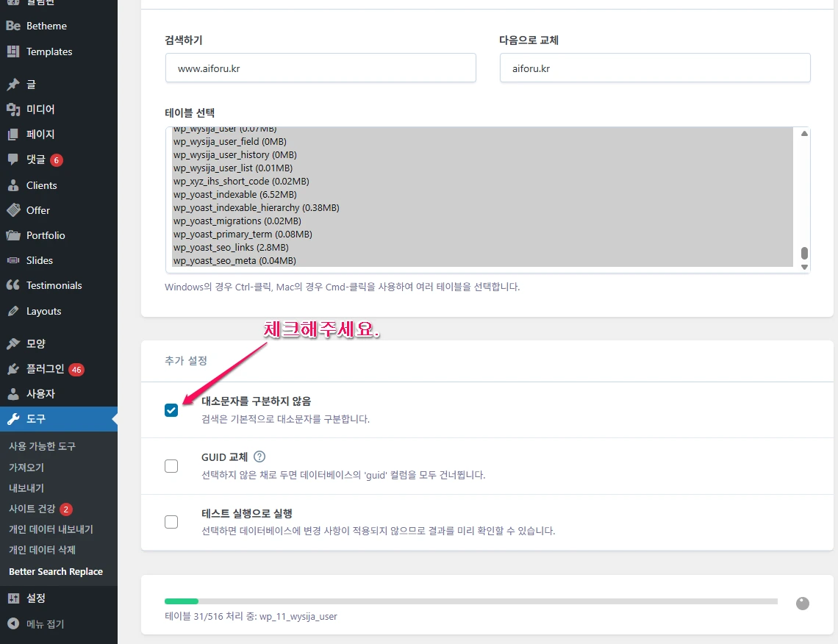Open 사이트 건강 from the Tools submenu
The image size is (838, 644).
coord(33,508)
